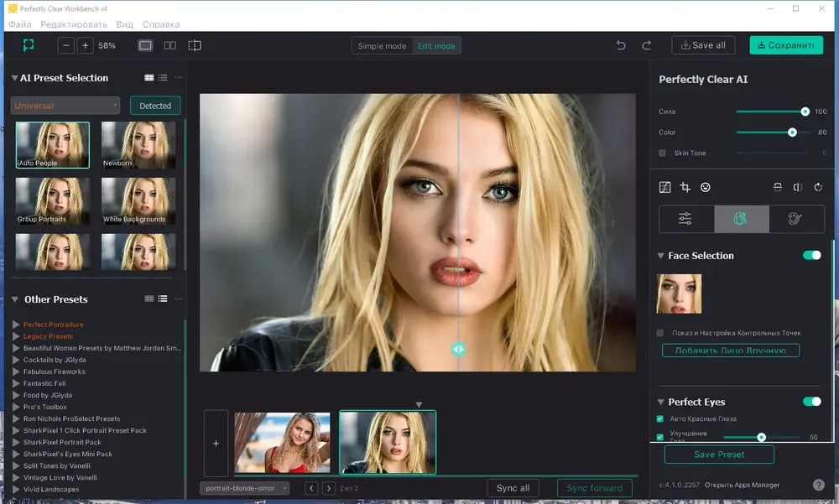This screenshot has width=839, height=504.
Task: Switch AI presets to list view
Action: tap(163, 78)
